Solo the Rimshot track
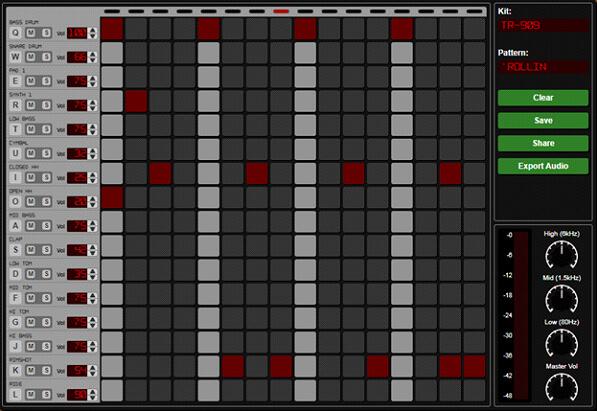This screenshot has width=597, height=411. (46, 370)
